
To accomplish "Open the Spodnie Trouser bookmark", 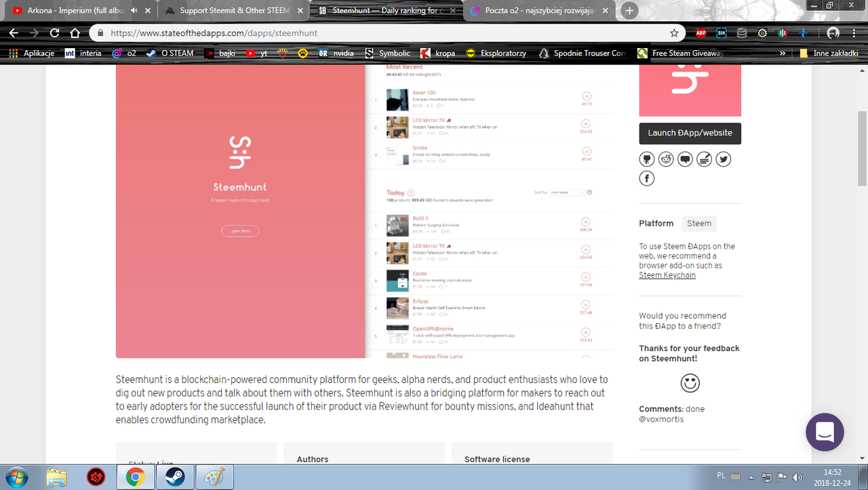I will (x=583, y=53).
